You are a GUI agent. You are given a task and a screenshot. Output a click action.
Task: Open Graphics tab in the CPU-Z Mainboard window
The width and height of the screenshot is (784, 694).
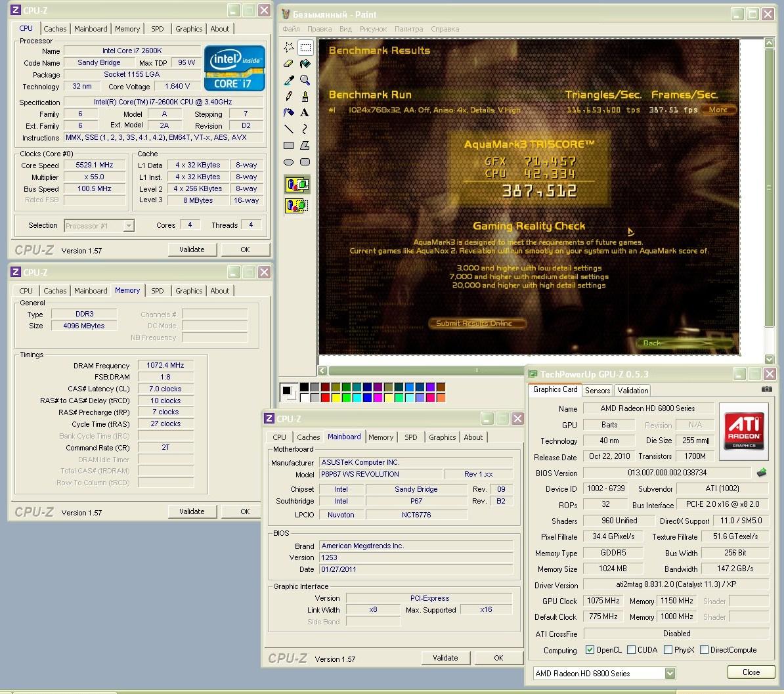click(443, 437)
